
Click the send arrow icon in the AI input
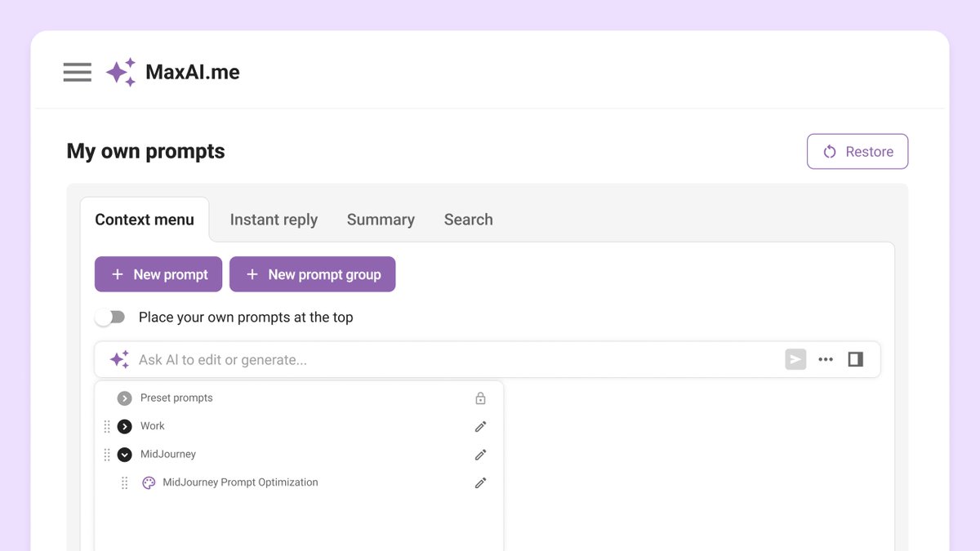pos(795,359)
